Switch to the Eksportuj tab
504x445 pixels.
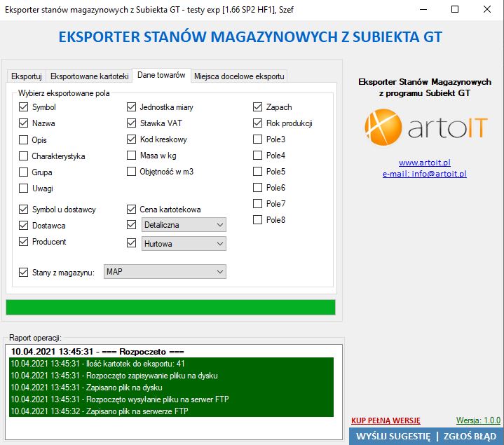point(27,76)
